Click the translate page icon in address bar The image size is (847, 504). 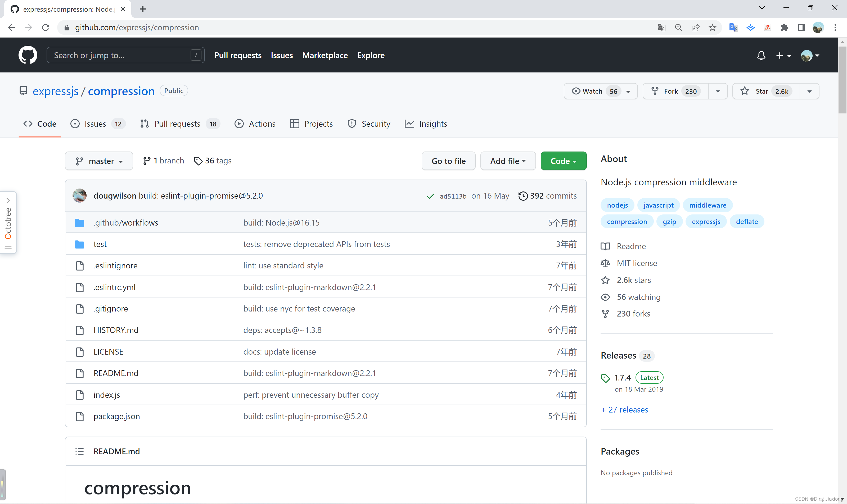[661, 28]
